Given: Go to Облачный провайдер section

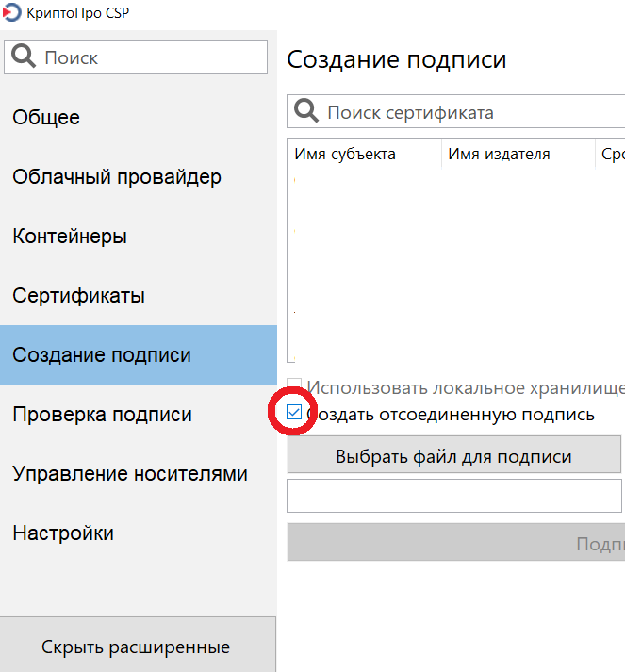Looking at the screenshot, I should [117, 177].
